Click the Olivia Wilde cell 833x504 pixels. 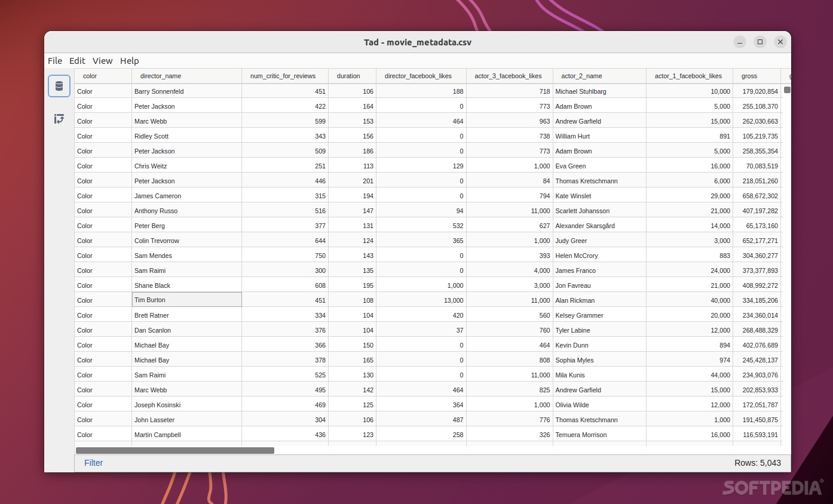coord(599,405)
